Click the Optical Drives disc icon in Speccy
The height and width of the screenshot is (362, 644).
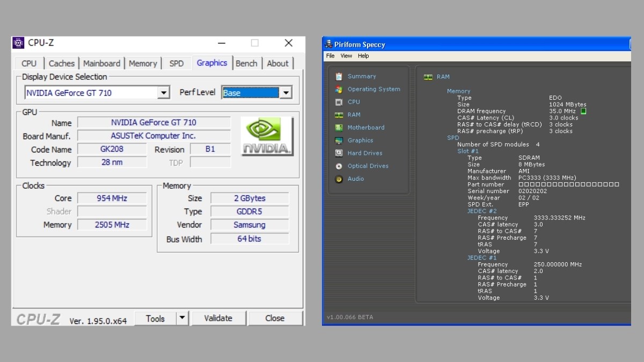(x=339, y=166)
